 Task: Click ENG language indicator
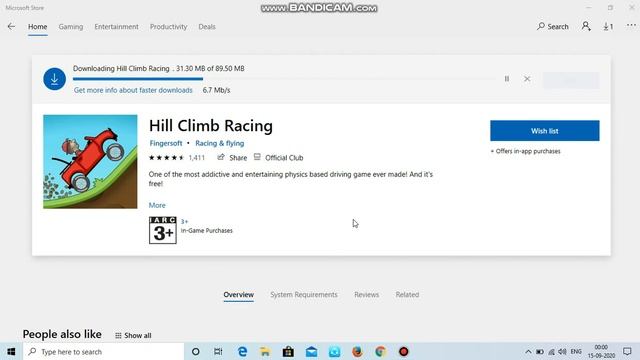tap(576, 351)
